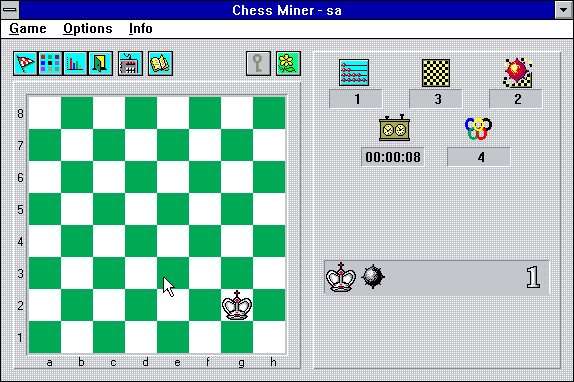Click the exploding mine icon
The image size is (574, 382).
coord(517,72)
